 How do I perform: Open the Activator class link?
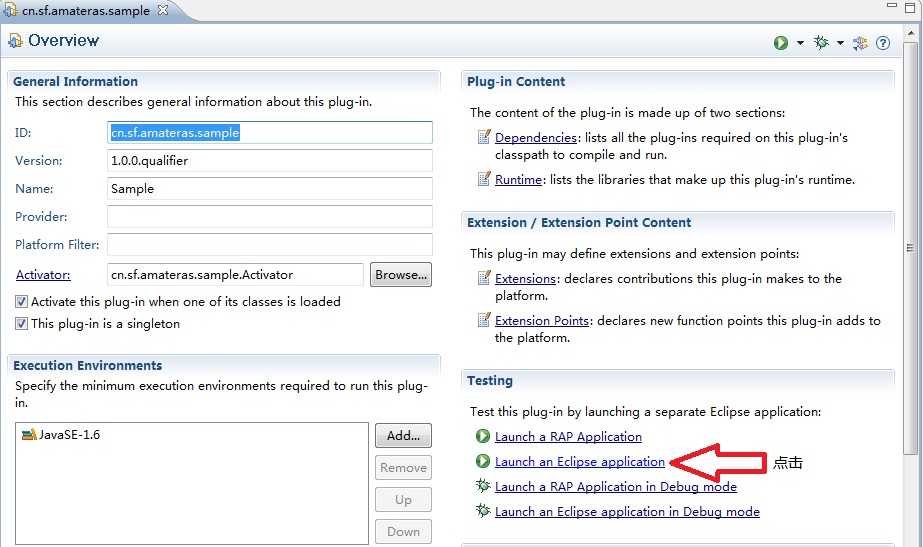click(x=43, y=274)
